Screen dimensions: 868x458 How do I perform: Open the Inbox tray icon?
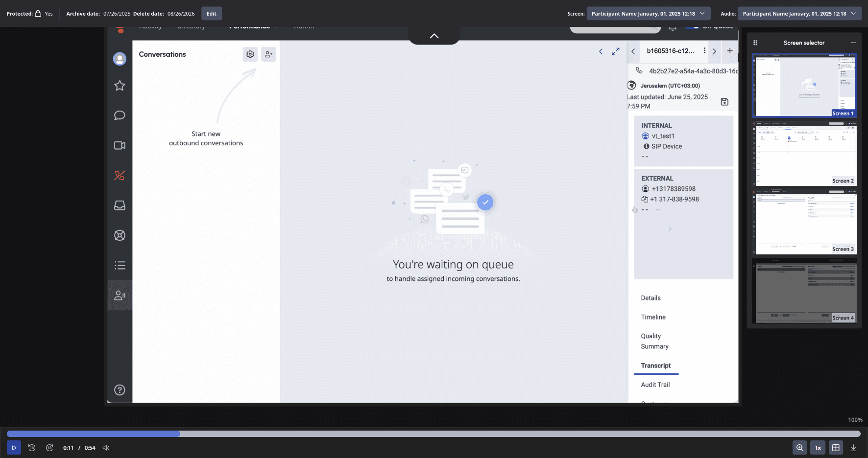pos(120,206)
